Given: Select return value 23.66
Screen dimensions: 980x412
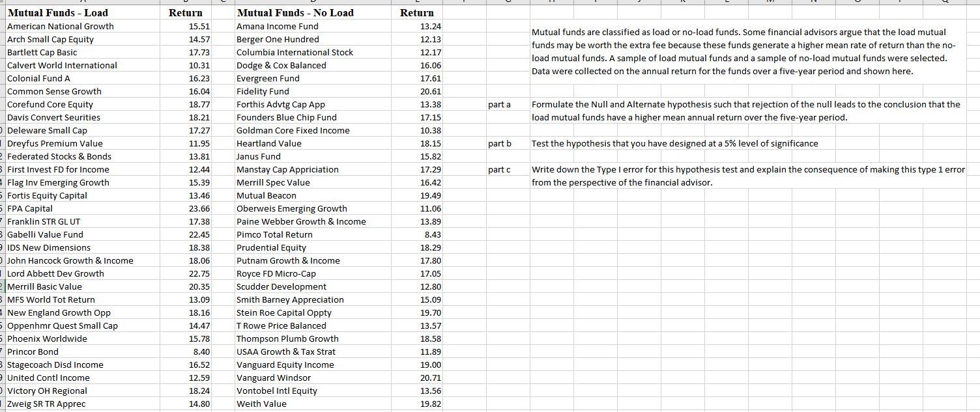Looking at the screenshot, I should (186, 208).
